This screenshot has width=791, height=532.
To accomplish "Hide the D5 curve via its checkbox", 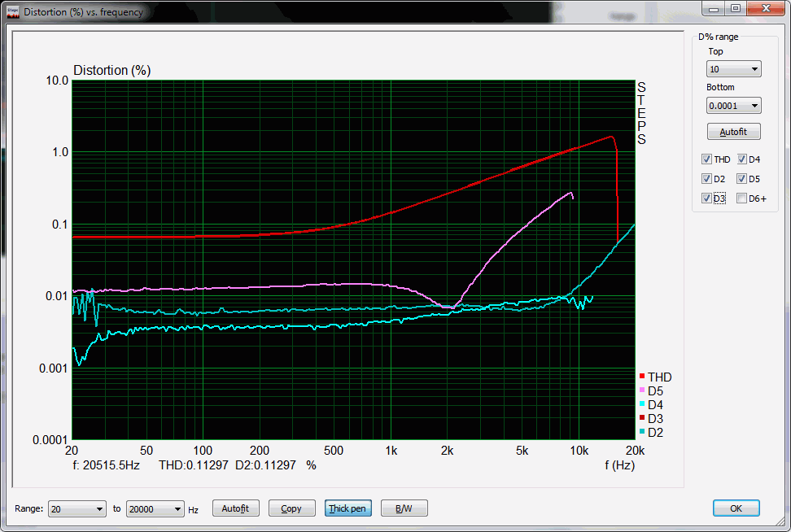I will click(741, 179).
